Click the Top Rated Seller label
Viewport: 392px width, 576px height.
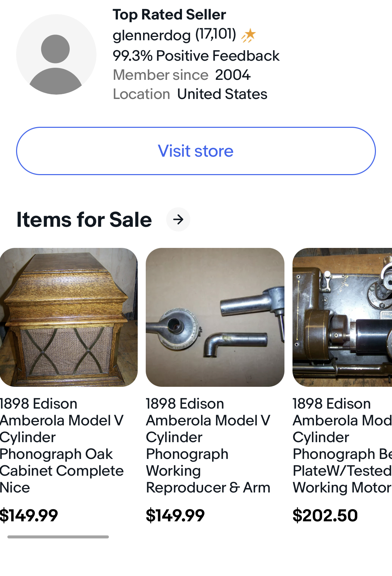(169, 15)
